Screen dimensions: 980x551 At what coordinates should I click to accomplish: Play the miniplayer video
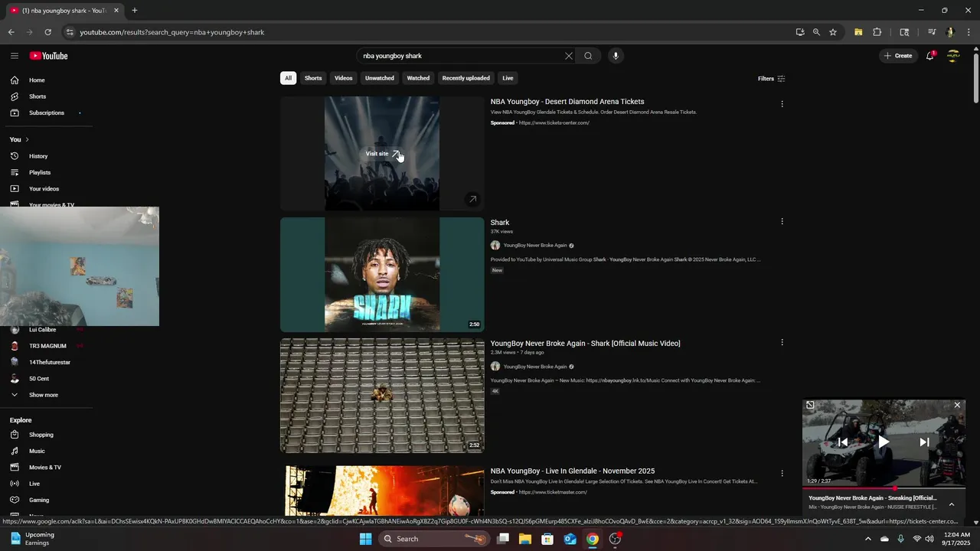[884, 442]
